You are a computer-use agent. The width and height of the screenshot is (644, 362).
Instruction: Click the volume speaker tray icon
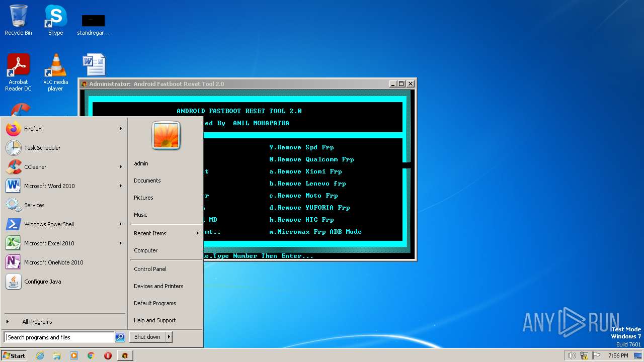[572, 355]
